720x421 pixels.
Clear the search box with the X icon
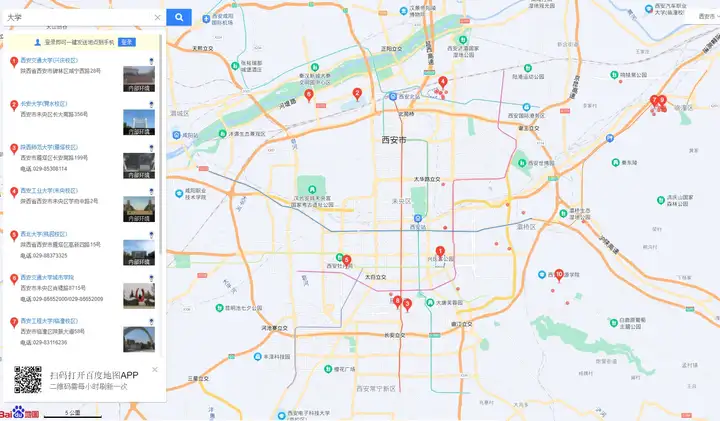157,17
